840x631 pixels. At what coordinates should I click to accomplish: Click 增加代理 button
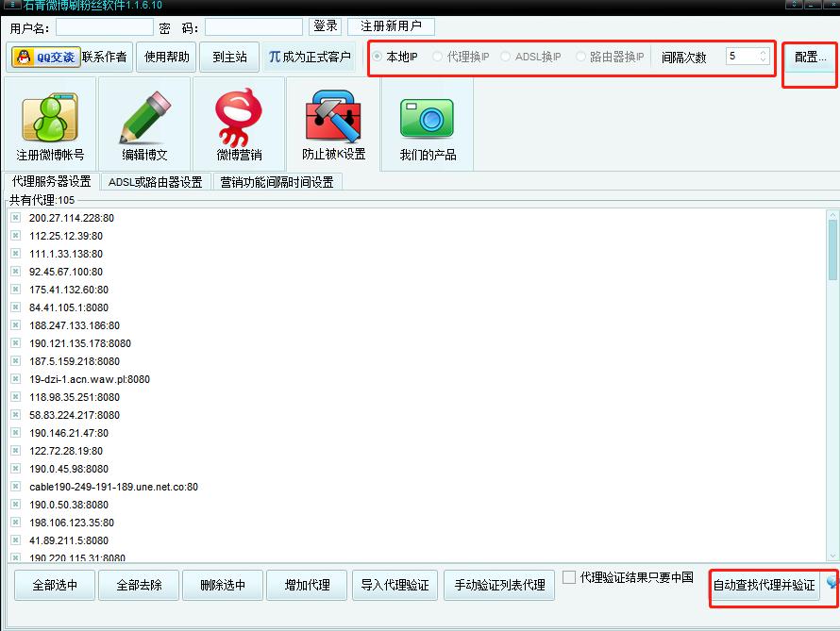[x=307, y=585]
